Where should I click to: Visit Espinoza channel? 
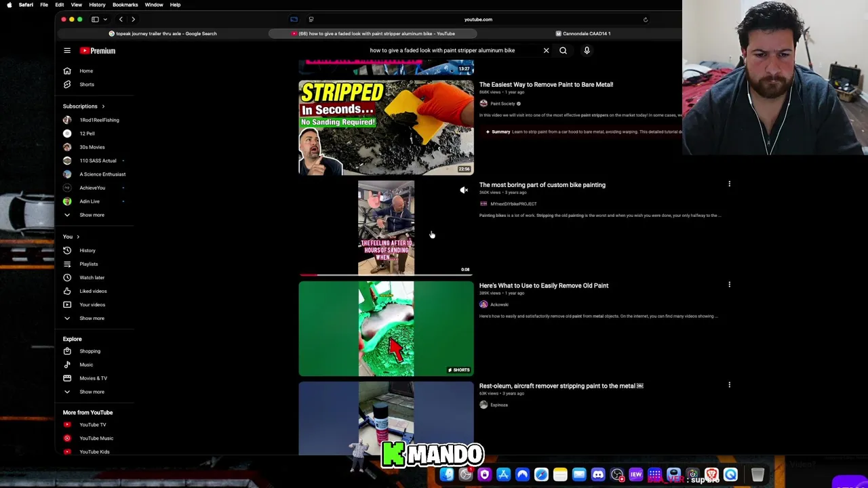498,405
